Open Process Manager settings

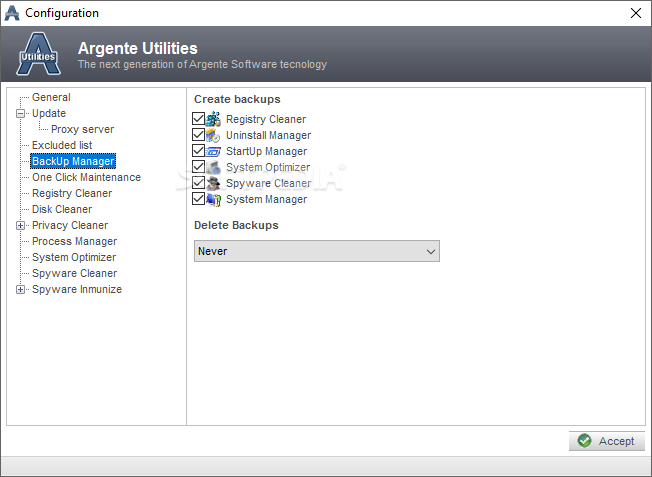(74, 241)
